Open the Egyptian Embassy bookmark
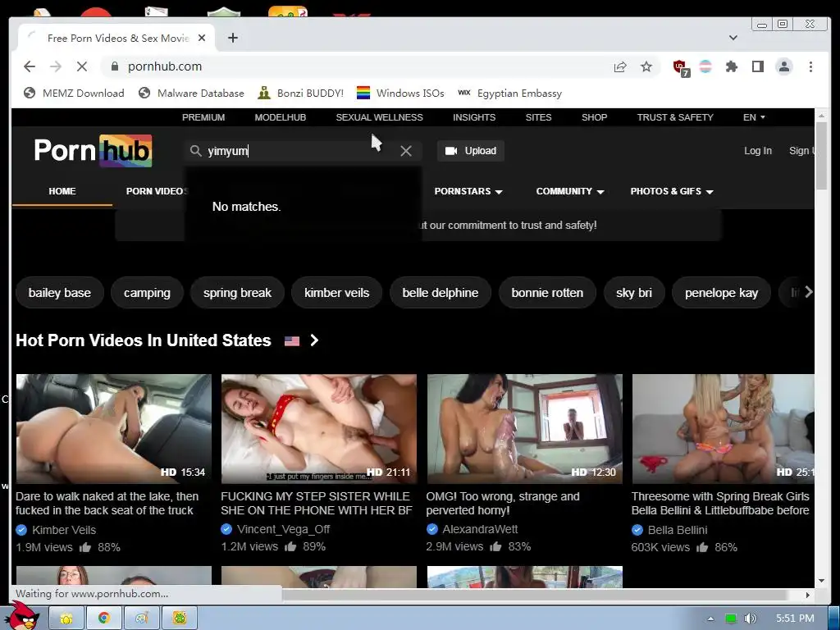This screenshot has width=840, height=630. [x=509, y=94]
